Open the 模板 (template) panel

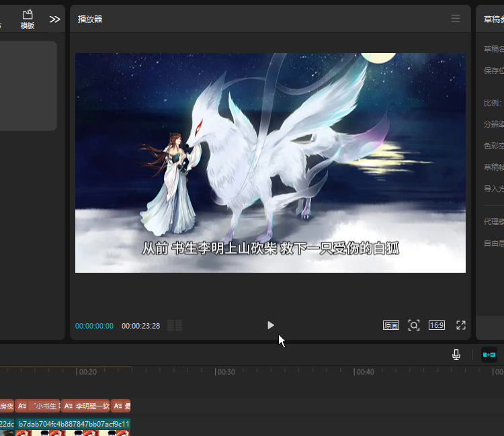[28, 19]
